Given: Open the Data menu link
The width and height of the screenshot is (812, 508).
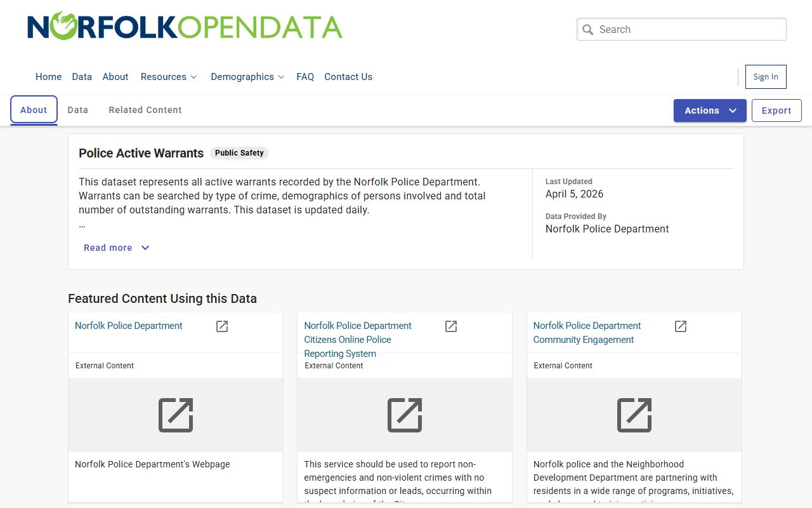Looking at the screenshot, I should coord(82,77).
